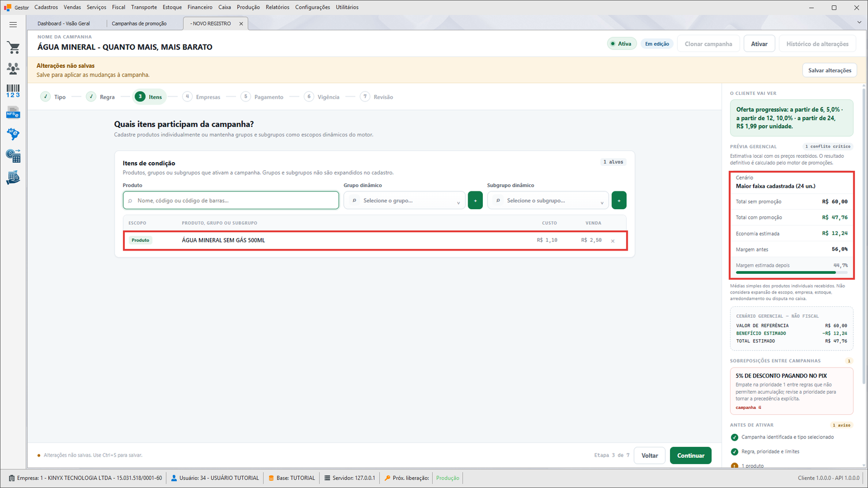Screen dimensions: 868x488
Task: Click Clonar campanha button
Action: pyautogui.click(x=708, y=44)
